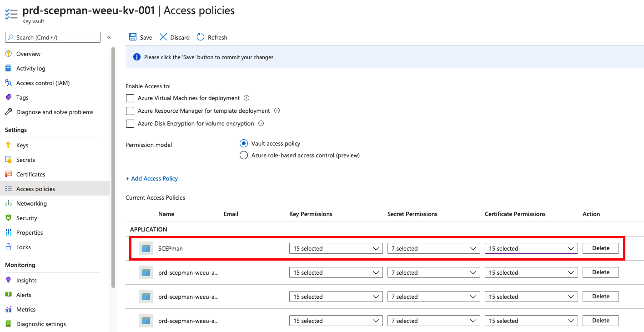Click the Activity log icon
The image size is (644, 332).
pos(8,68)
